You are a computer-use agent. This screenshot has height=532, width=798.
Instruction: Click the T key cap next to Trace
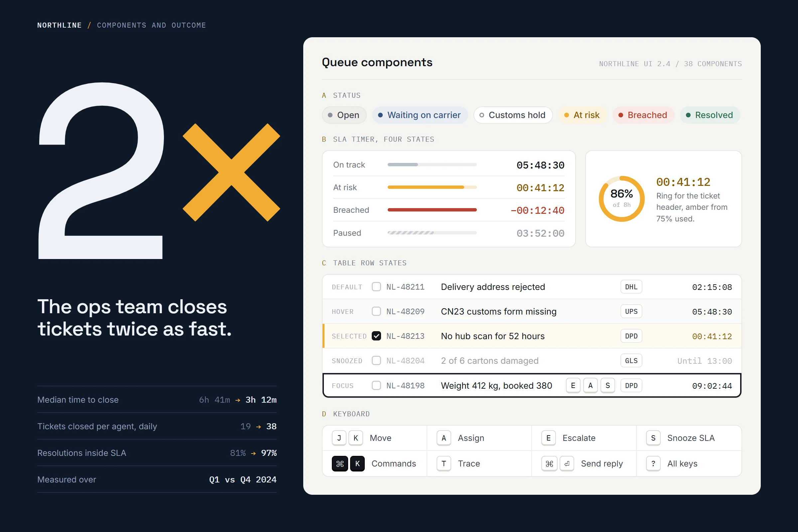point(444,464)
